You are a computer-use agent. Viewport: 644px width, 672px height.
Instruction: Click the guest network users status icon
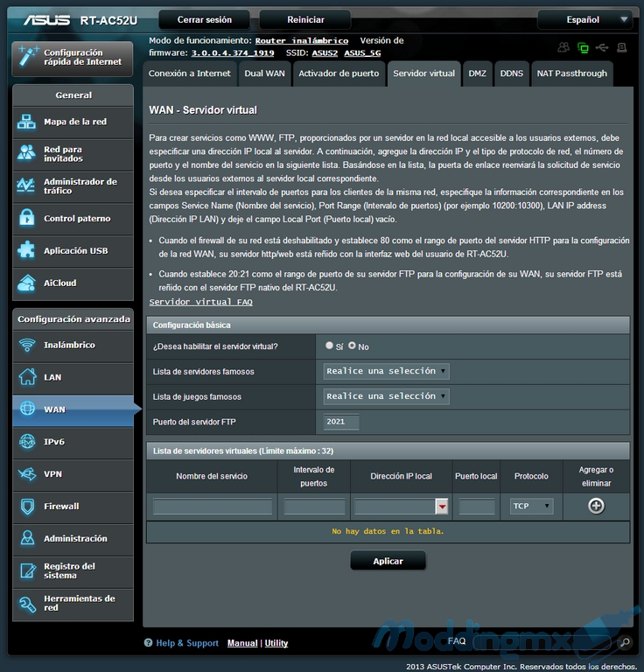click(563, 47)
